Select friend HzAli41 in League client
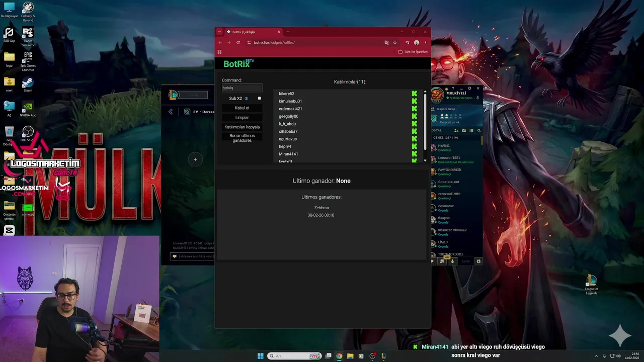The height and width of the screenshot is (362, 644). pyautogui.click(x=456, y=148)
